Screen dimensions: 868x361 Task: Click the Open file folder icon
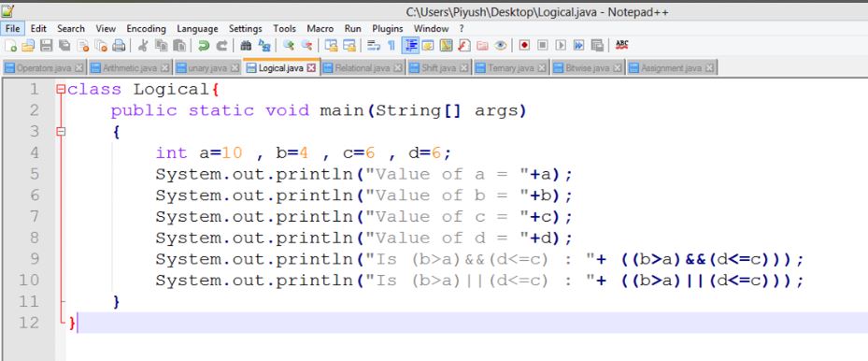pyautogui.click(x=28, y=46)
